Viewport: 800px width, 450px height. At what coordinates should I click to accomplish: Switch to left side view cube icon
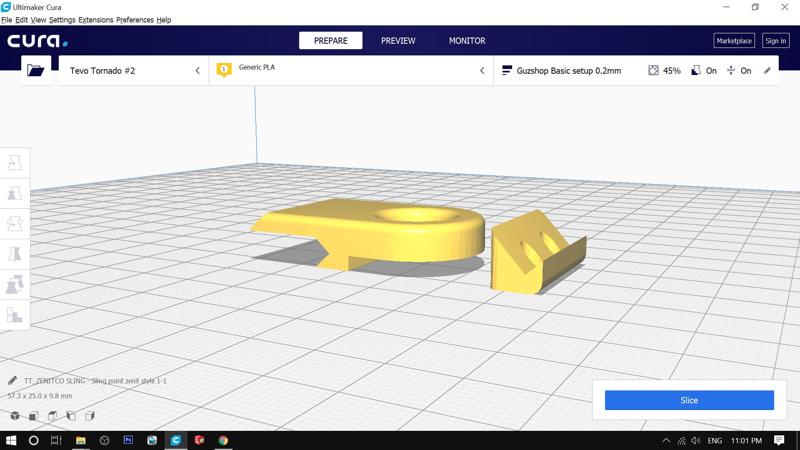click(71, 416)
